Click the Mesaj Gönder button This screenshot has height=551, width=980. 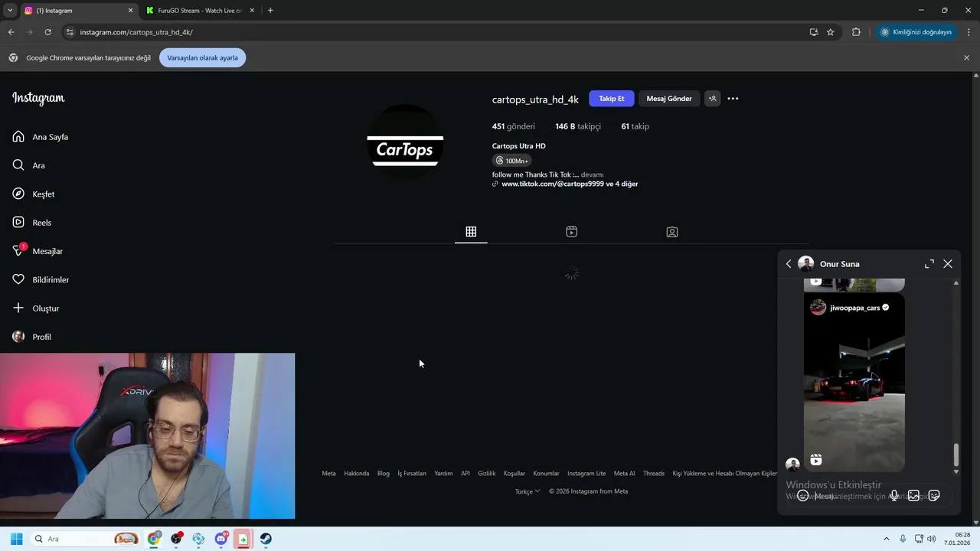669,98
